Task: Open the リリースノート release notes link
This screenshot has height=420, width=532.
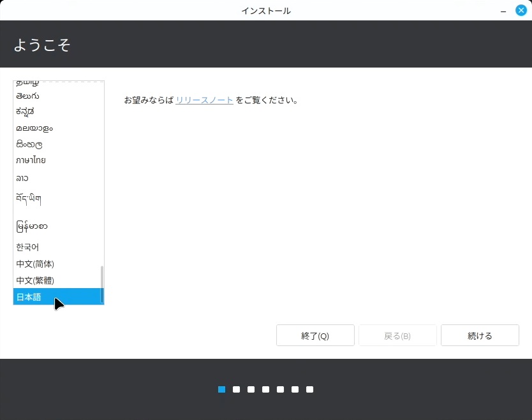Action: click(x=204, y=100)
